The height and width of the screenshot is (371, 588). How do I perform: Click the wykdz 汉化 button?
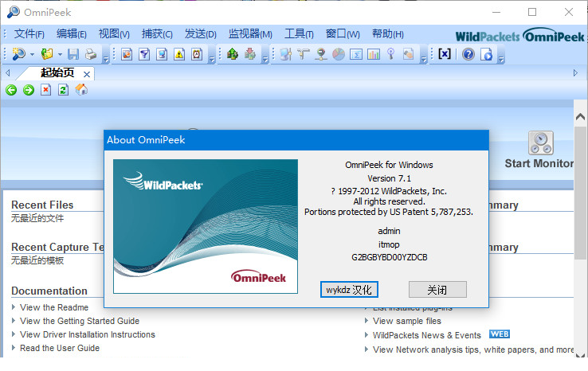(x=349, y=290)
